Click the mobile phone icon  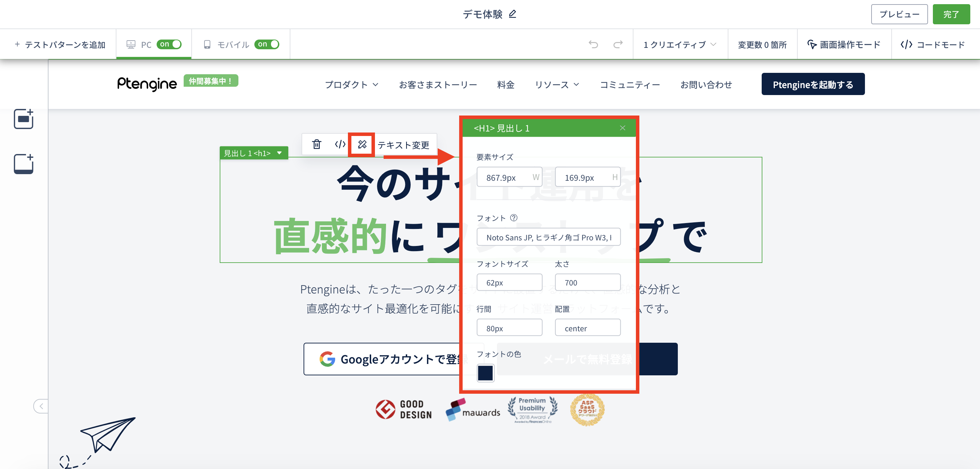click(207, 44)
